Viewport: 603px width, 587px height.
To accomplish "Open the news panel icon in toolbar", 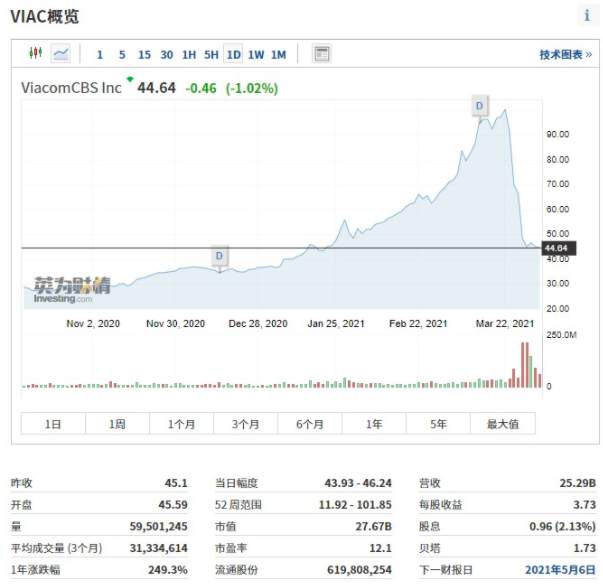I will [x=321, y=54].
